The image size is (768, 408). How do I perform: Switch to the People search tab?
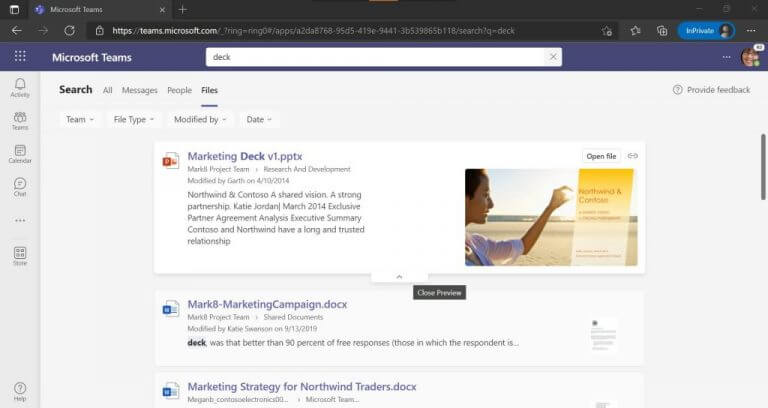[x=179, y=90]
